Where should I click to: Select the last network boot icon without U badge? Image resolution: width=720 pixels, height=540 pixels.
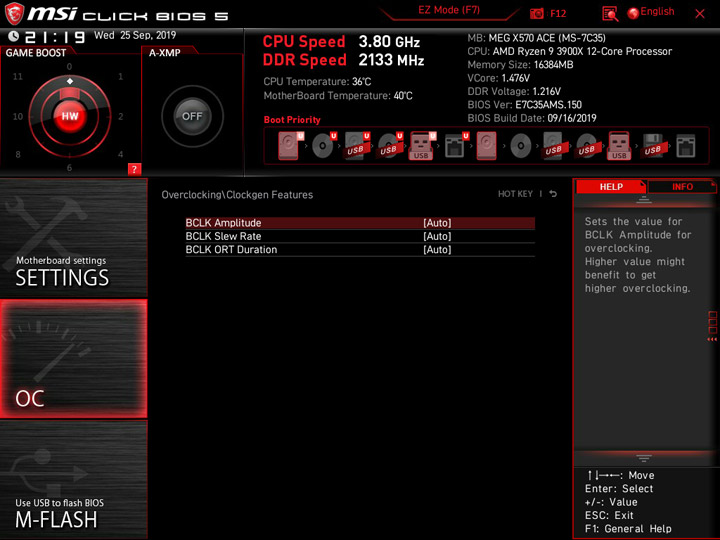[x=686, y=146]
